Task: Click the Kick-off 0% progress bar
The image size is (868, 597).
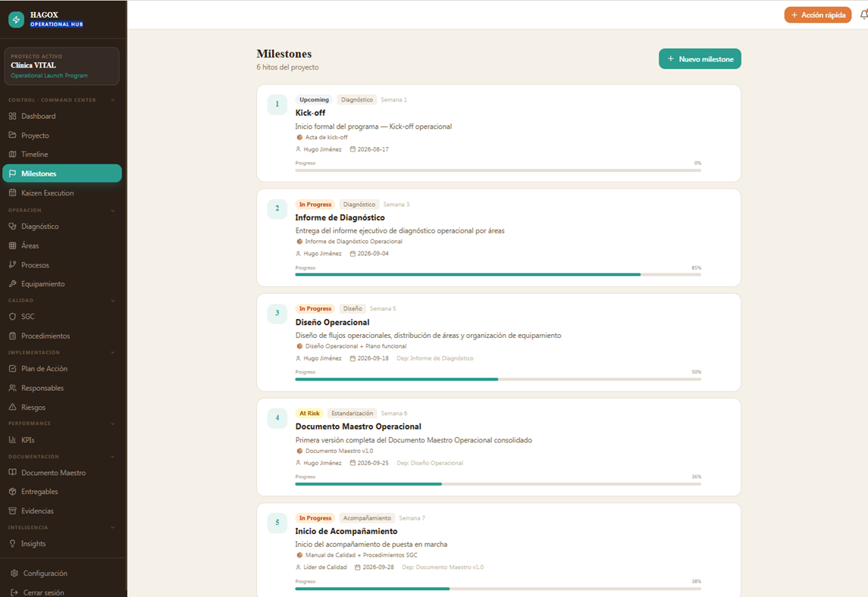Action: (498, 170)
